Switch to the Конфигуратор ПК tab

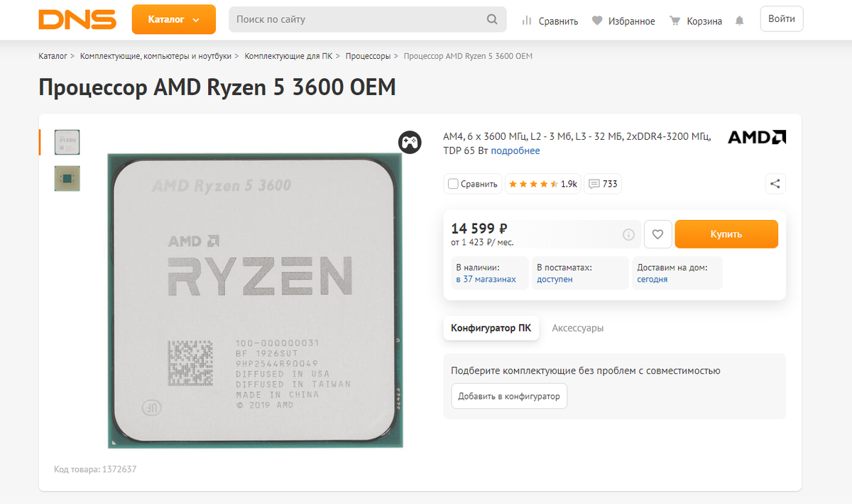[491, 328]
